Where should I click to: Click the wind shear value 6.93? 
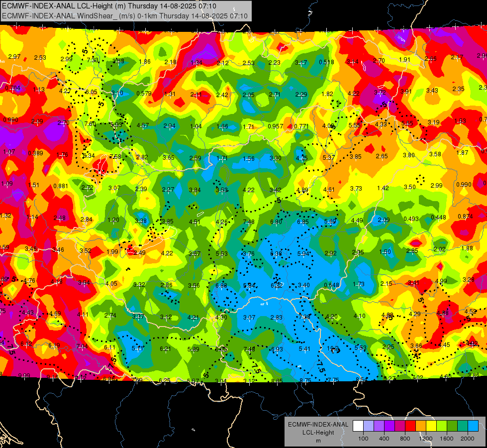pyautogui.click(x=277, y=349)
